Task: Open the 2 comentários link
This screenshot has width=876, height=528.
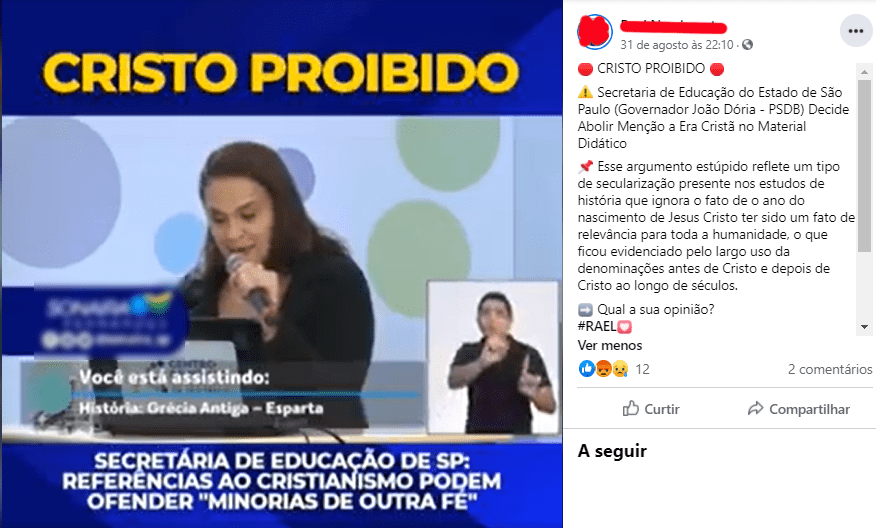Action: [830, 369]
